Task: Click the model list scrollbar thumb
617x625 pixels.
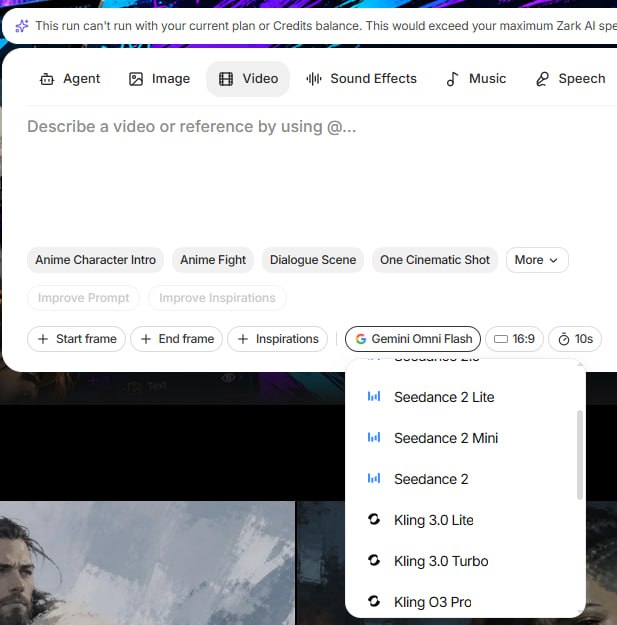Action: pos(580,455)
